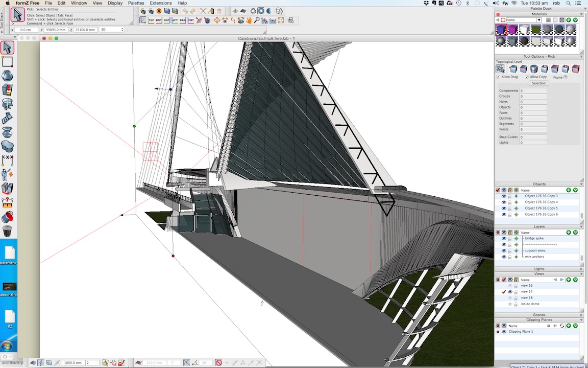This screenshot has width=588, height=368.
Task: Open the Display menu
Action: 115,3
